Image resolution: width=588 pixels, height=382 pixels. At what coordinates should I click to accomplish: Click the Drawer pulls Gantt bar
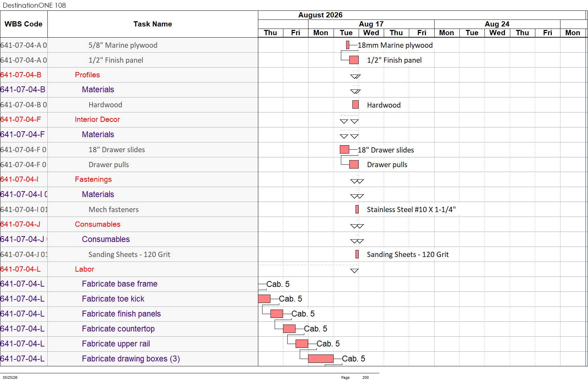354,164
